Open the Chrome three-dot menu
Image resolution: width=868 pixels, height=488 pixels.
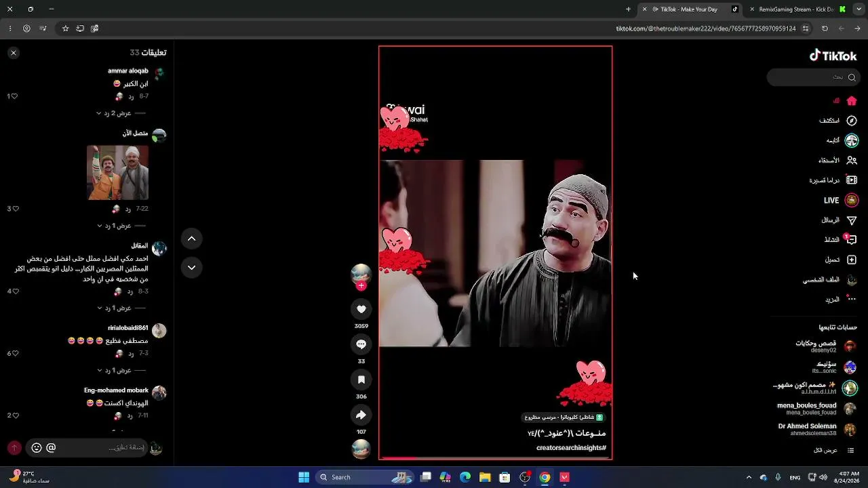pyautogui.click(x=10, y=28)
